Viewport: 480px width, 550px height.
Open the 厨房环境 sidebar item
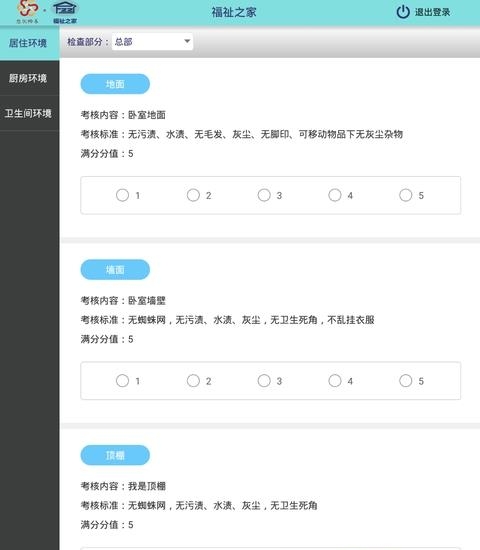pyautogui.click(x=29, y=78)
